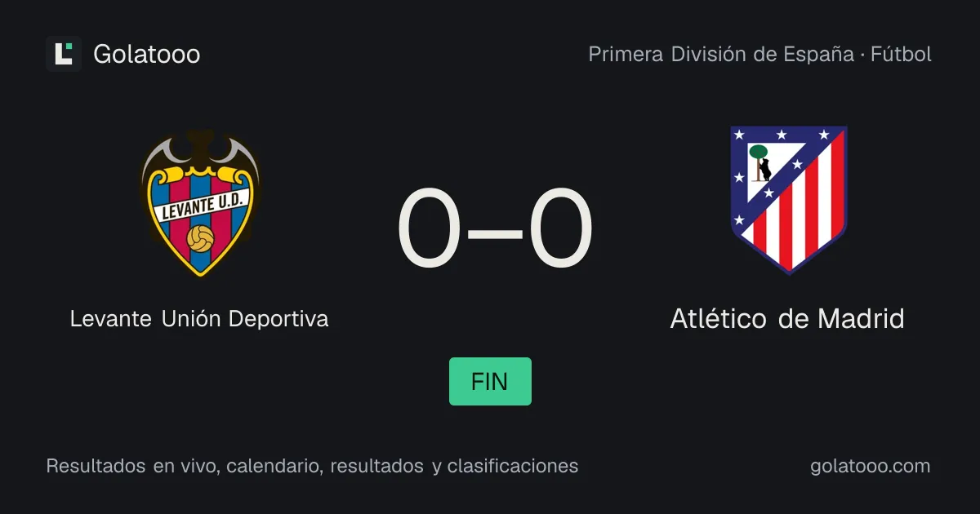
Task: Click the bear and tree on Atlético crest
Action: (x=762, y=163)
